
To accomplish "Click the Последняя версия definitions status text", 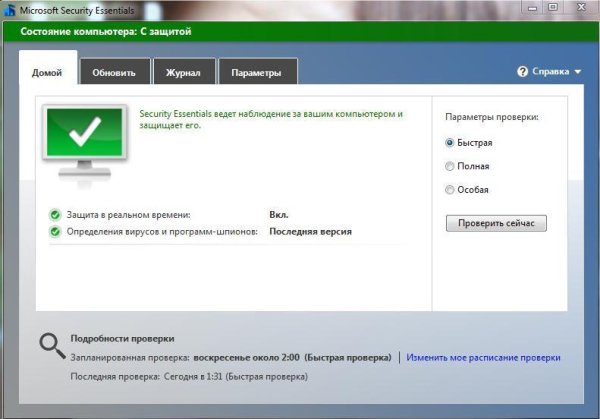I will coord(310,232).
